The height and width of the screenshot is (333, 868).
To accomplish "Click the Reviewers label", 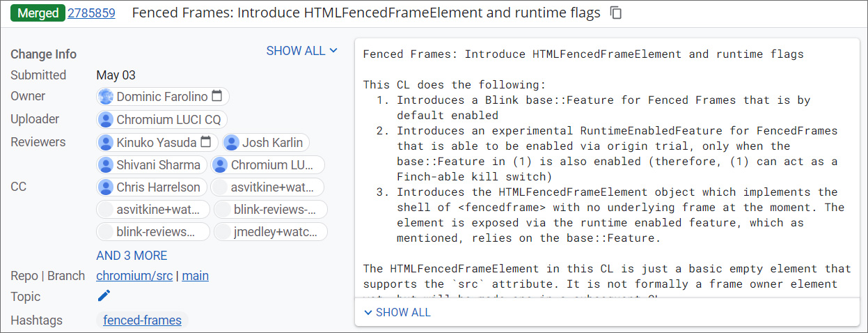I will click(x=38, y=142).
